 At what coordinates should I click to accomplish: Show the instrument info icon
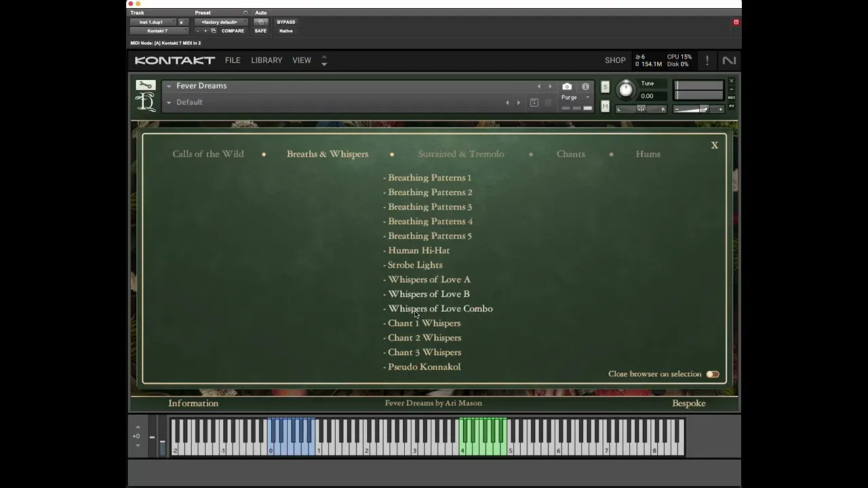click(x=585, y=87)
